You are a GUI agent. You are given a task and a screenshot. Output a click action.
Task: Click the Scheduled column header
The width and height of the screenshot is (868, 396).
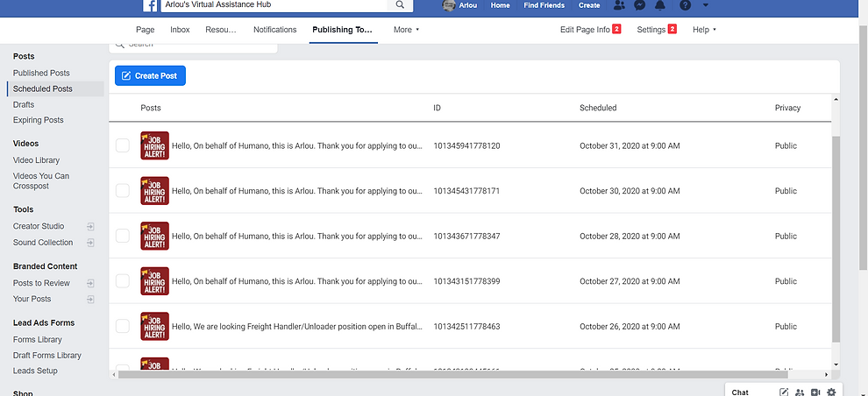pos(598,108)
